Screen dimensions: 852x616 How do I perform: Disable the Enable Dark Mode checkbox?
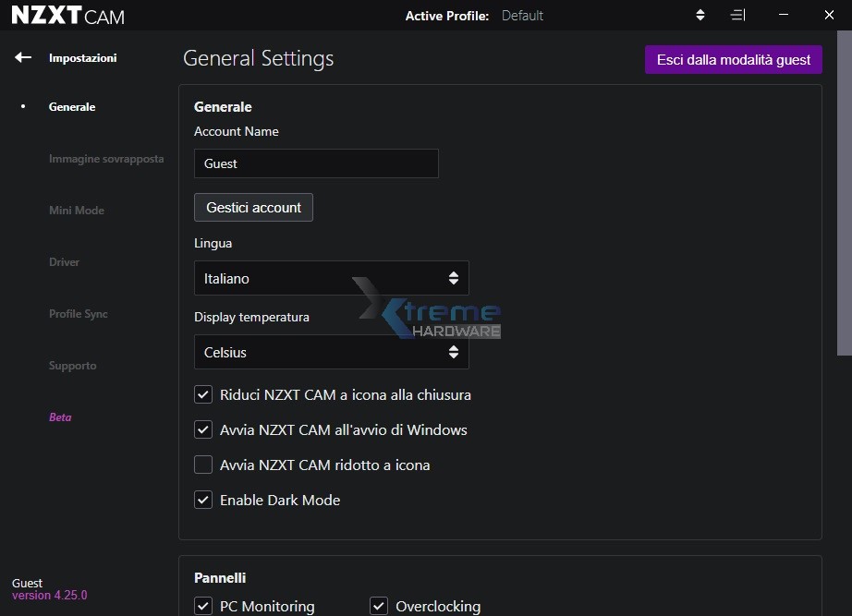[203, 500]
